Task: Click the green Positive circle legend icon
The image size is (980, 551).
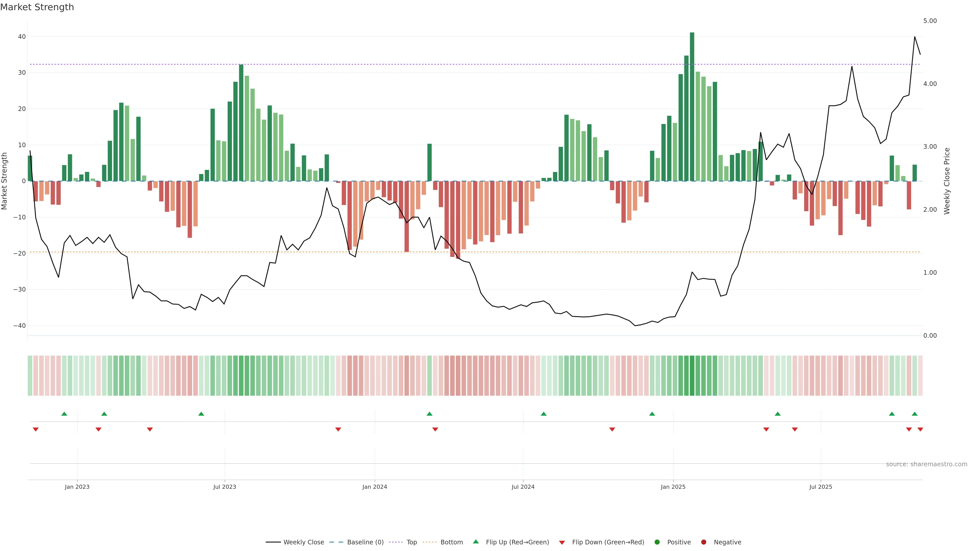Action: (657, 542)
